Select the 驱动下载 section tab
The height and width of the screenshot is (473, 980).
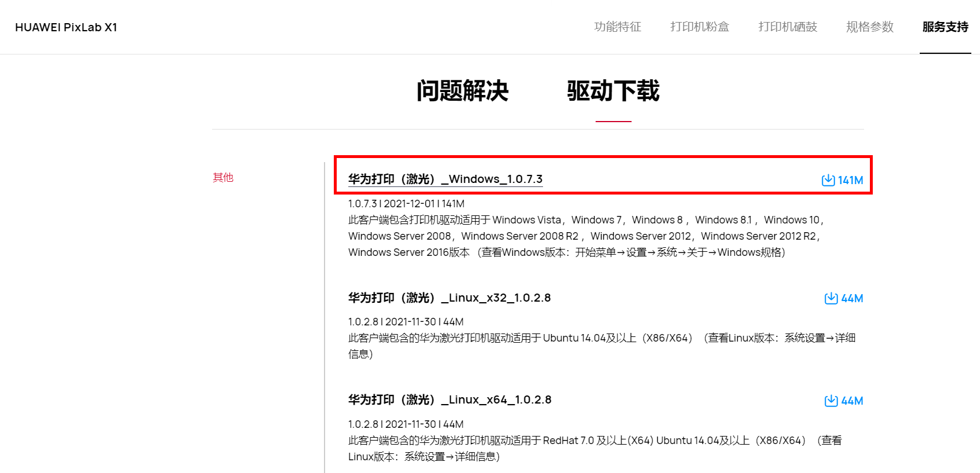point(613,91)
